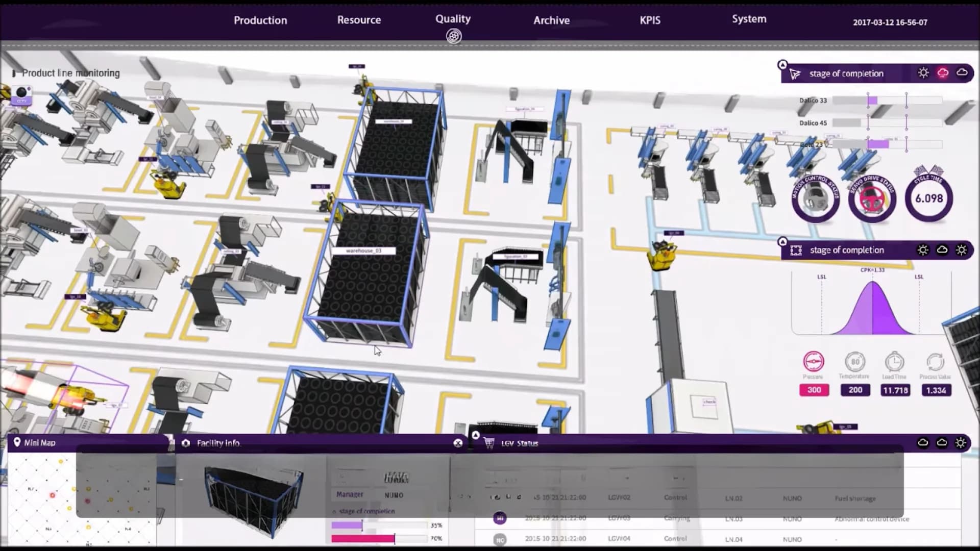
Task: Open the System menu
Action: click(x=749, y=19)
